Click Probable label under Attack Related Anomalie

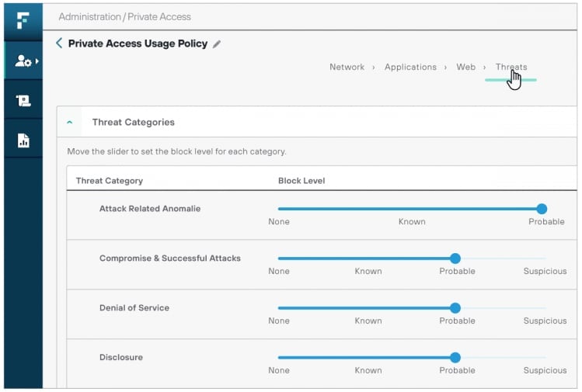(x=546, y=222)
